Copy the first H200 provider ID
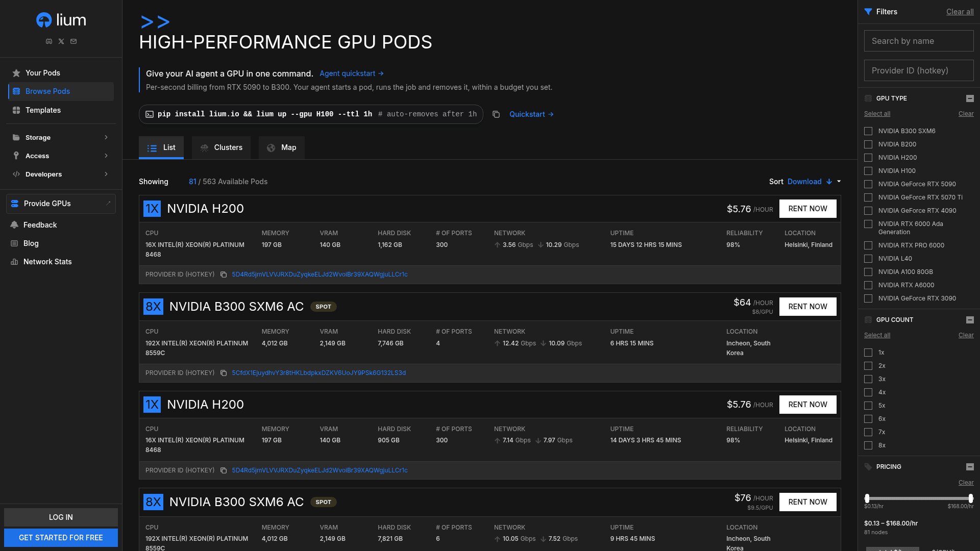980x551 pixels. click(224, 274)
